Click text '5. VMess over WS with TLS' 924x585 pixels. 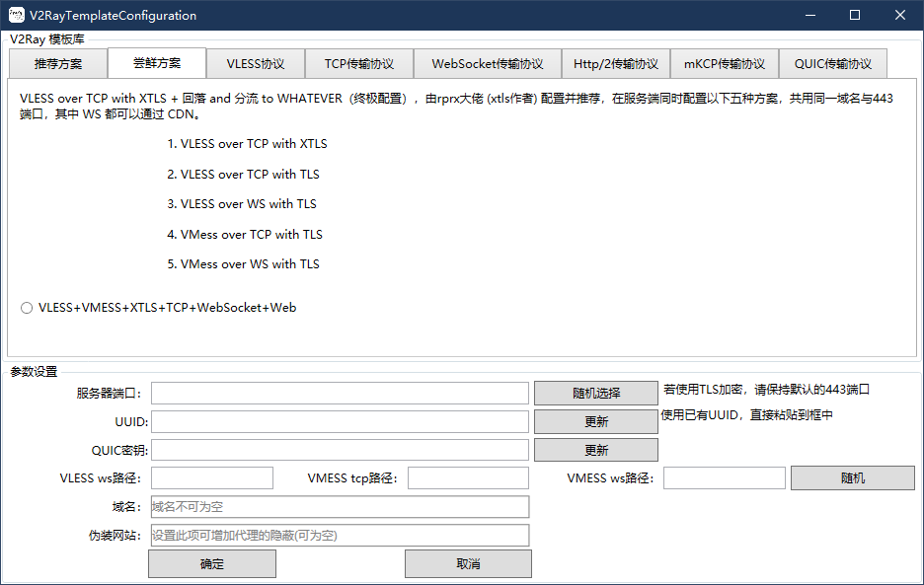(244, 264)
